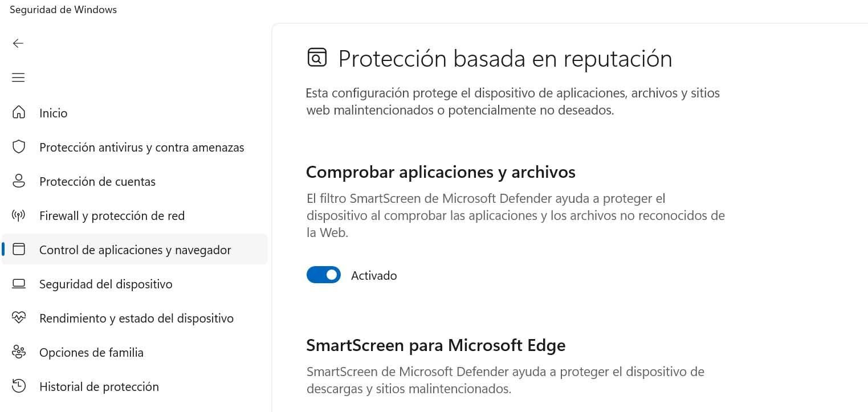Click the device security laptop icon

tap(19, 284)
